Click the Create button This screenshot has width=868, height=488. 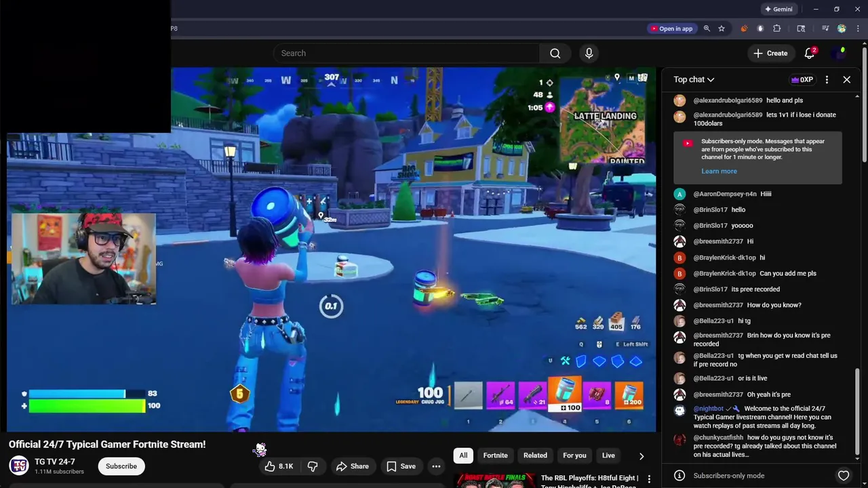pos(770,54)
